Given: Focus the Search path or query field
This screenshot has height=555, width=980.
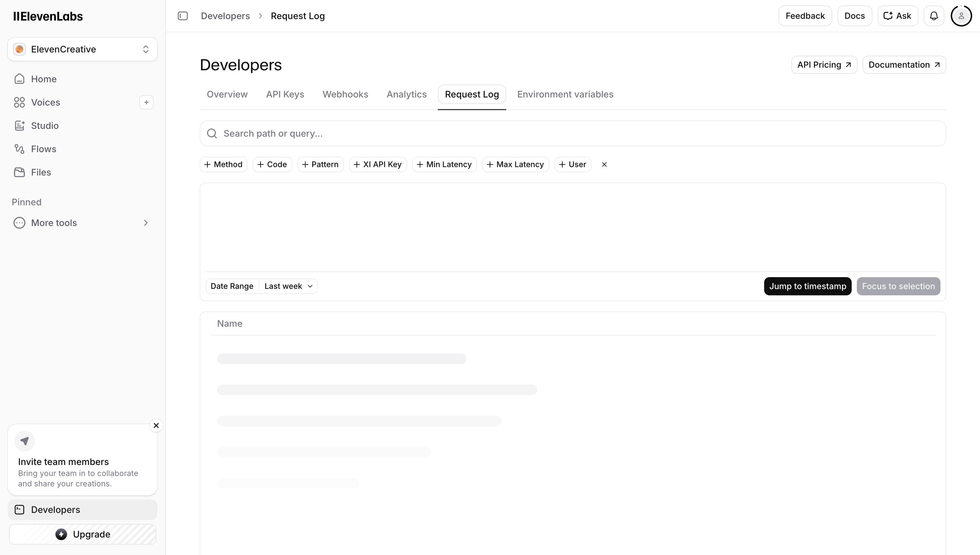Looking at the screenshot, I should click(572, 133).
